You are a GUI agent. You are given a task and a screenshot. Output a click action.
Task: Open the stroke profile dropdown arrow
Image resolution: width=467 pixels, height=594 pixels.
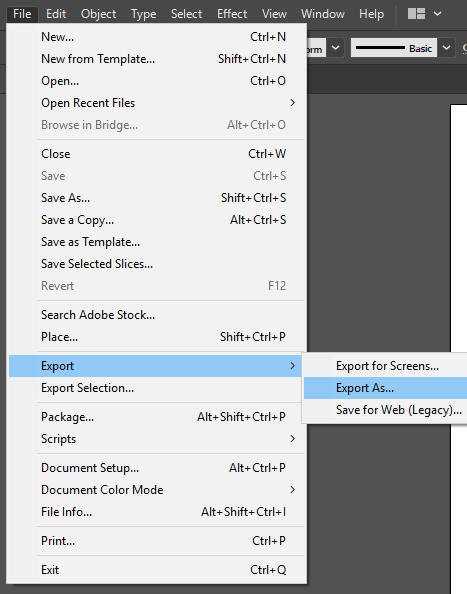(335, 48)
